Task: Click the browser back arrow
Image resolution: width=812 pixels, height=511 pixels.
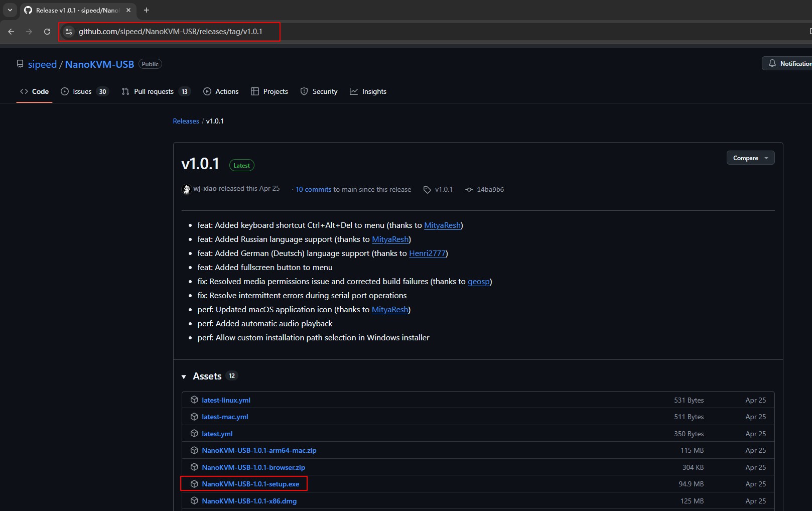Action: 11,32
